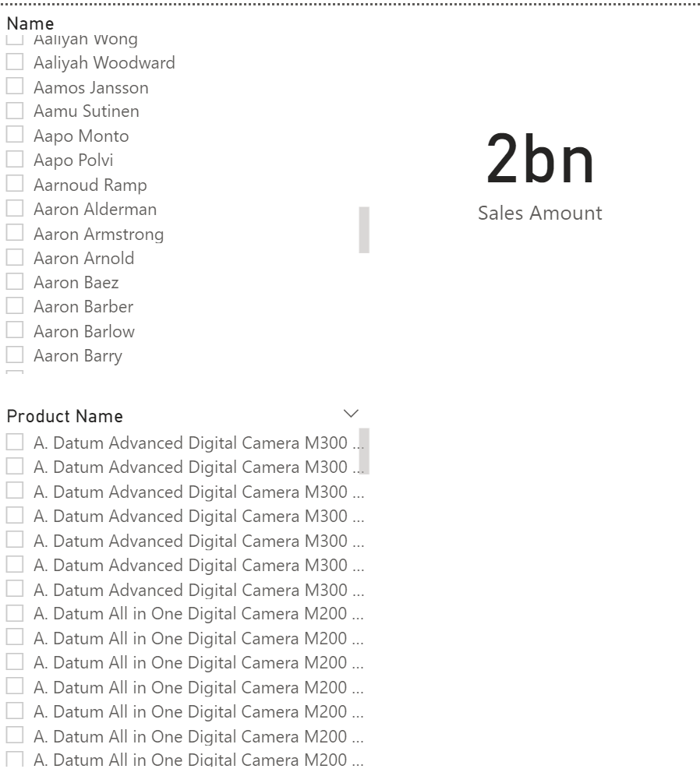Enable the Aapo Monto filter checkbox
700x783 pixels.
pos(15,136)
